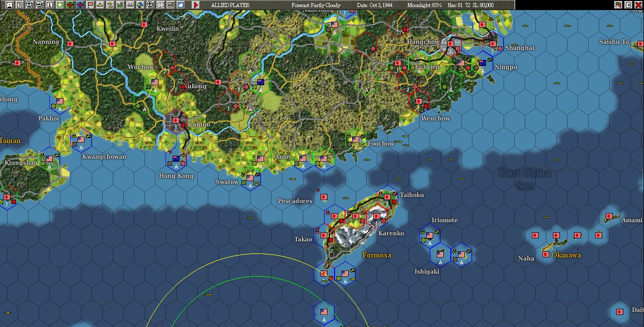The image size is (644, 327).
Task: Click the flag icon at top right
Action: point(618,5)
